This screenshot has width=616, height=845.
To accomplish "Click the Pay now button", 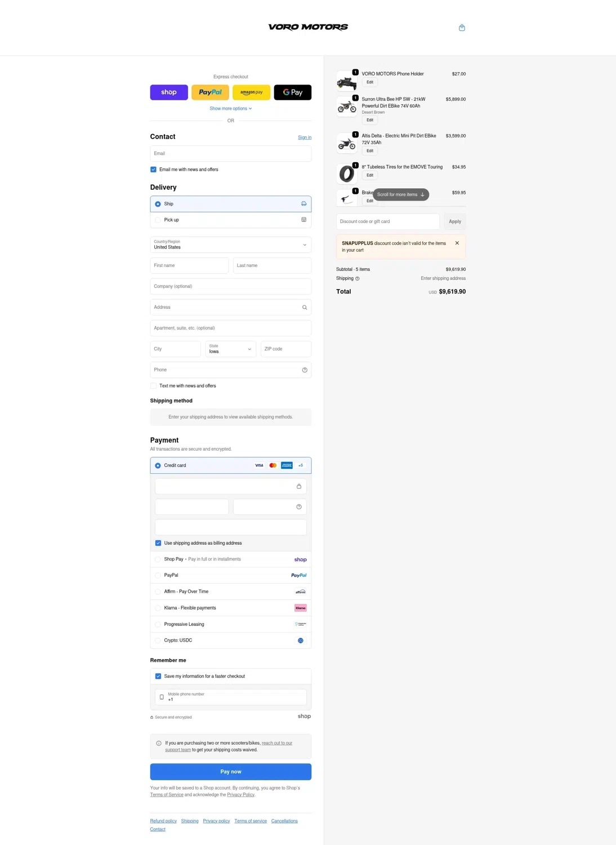I will coord(231,772).
